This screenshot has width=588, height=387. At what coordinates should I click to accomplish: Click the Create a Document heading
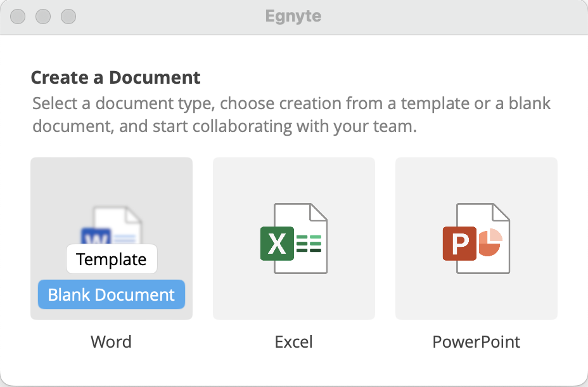pos(115,77)
